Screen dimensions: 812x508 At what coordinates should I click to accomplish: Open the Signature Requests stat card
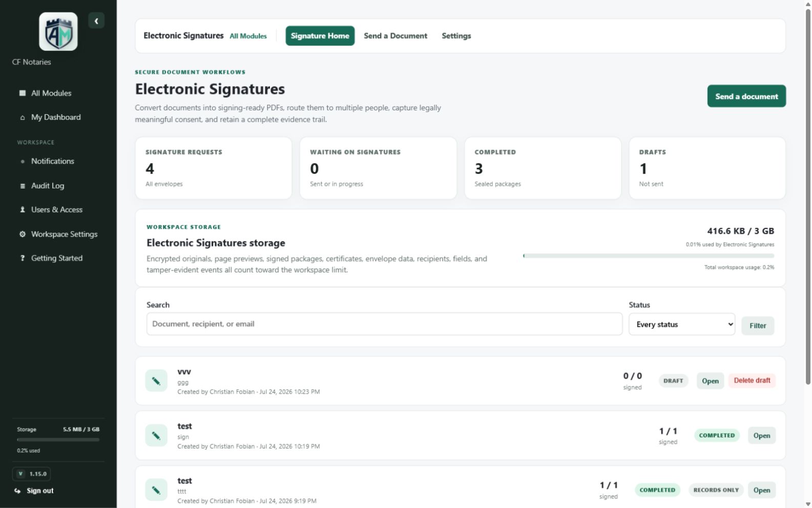point(214,168)
